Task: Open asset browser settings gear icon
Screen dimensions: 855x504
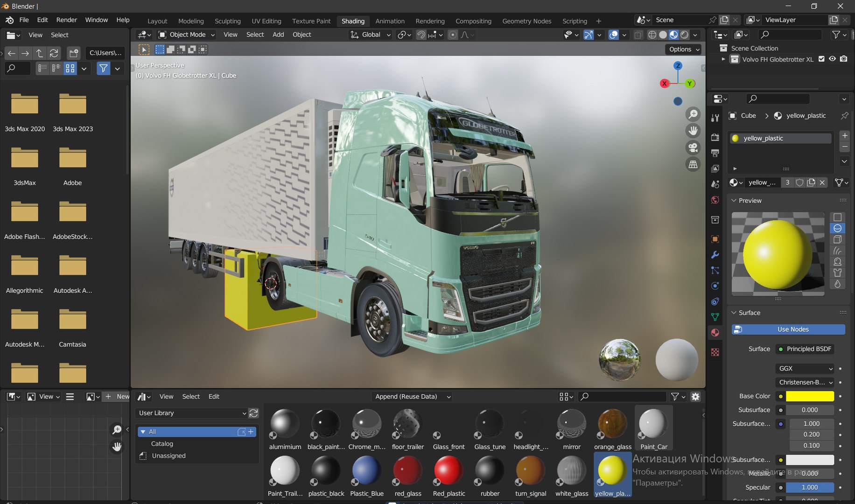Action: pos(695,397)
